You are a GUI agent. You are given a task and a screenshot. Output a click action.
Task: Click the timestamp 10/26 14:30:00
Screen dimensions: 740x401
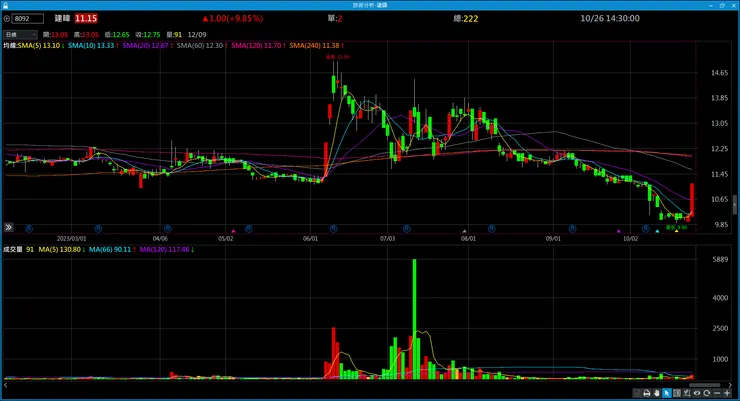pyautogui.click(x=610, y=18)
